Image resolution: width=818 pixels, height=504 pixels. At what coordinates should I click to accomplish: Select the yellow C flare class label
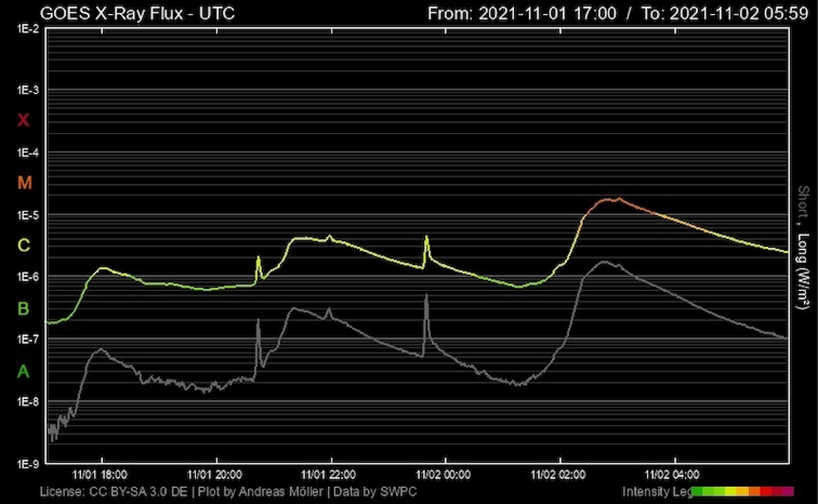tap(23, 246)
